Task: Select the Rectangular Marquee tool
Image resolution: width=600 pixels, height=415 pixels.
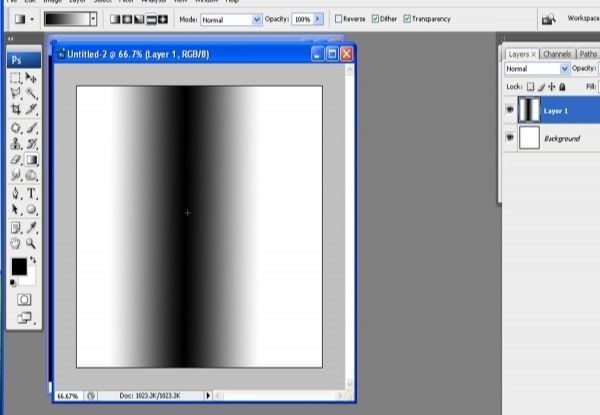Action: (x=15, y=78)
